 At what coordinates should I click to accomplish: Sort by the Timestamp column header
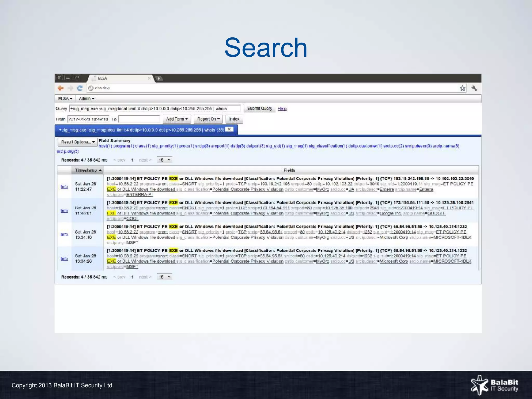pos(88,170)
